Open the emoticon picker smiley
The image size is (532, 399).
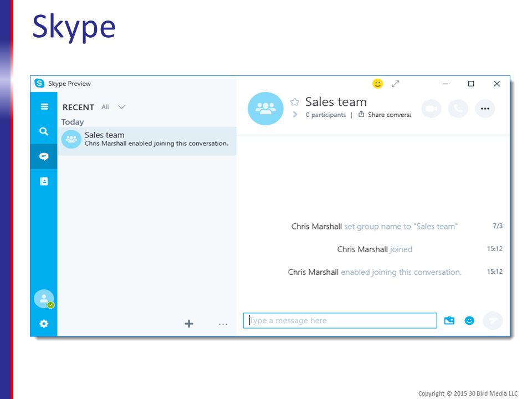[x=469, y=320]
